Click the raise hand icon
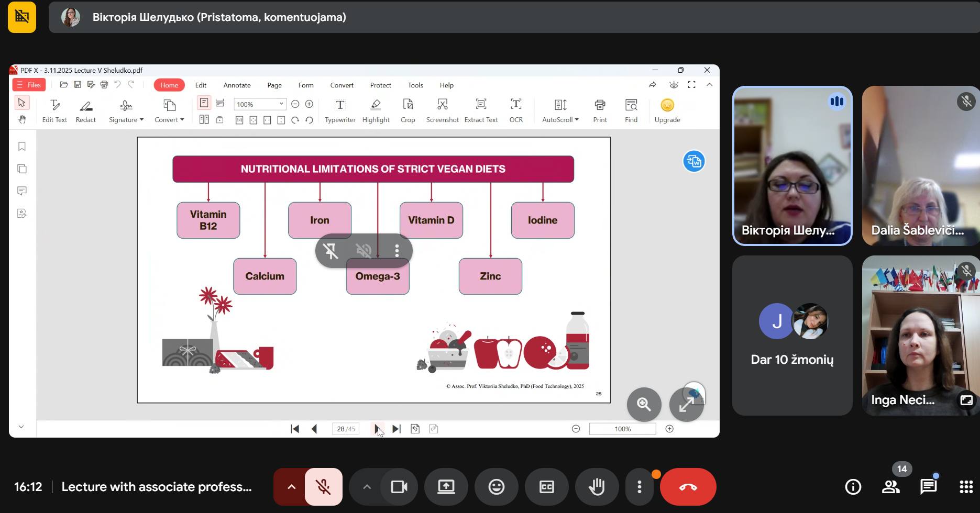Screen dimensions: 980x513 [597, 487]
